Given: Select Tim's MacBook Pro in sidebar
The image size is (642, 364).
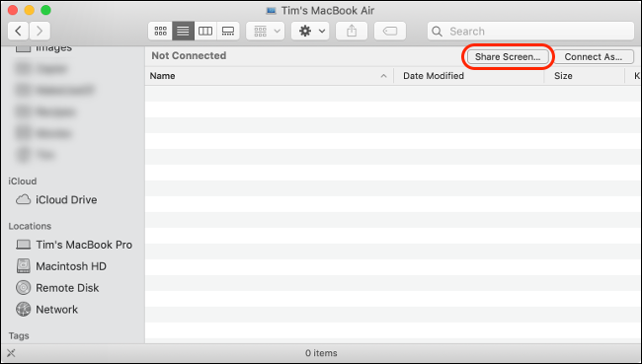Looking at the screenshot, I should click(x=84, y=245).
